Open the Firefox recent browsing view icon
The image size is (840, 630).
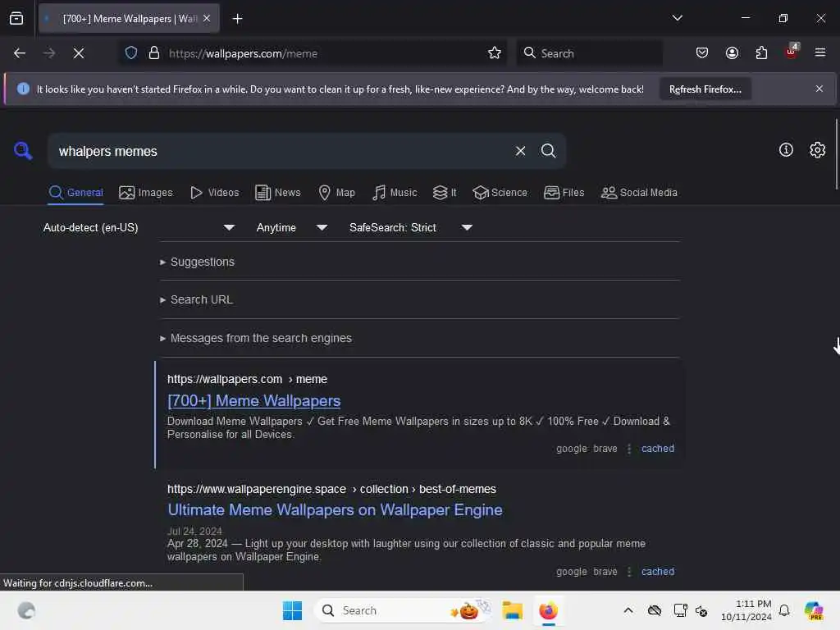[x=16, y=18]
